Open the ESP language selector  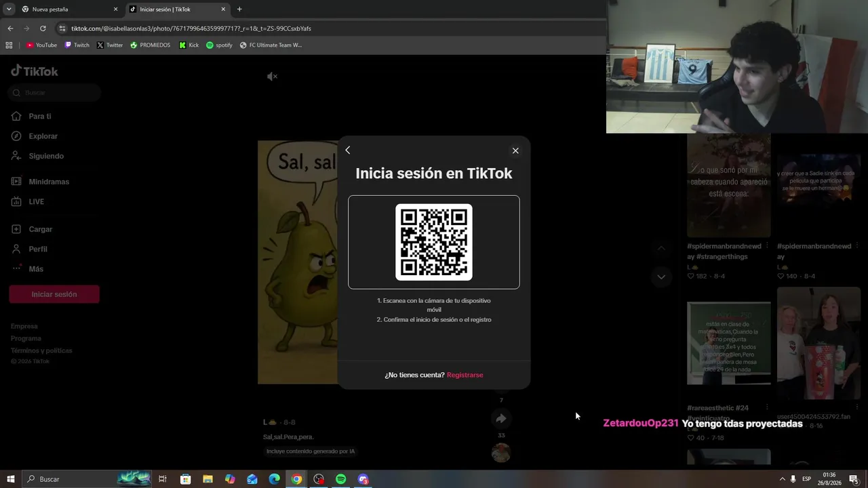pos(807,479)
